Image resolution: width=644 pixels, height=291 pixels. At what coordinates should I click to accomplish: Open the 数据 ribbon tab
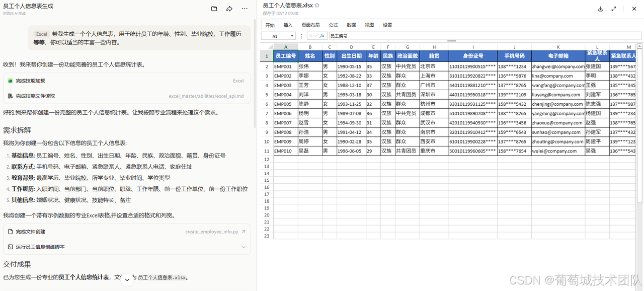[351, 25]
